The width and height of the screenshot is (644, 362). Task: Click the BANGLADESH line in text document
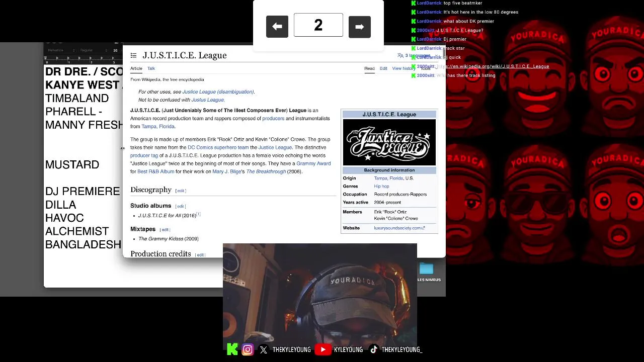[83, 245]
